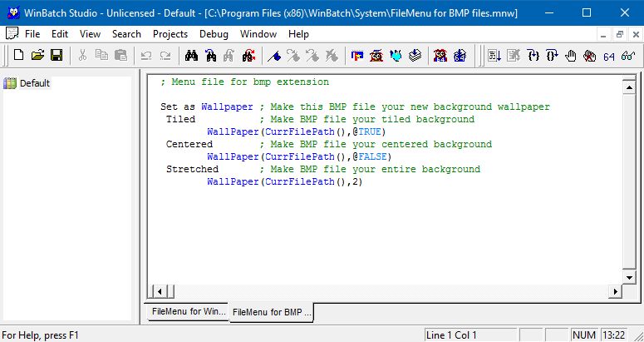Viewport: 644px width, 342px height.
Task: Click the Redo arrow icon
Action: click(165, 55)
